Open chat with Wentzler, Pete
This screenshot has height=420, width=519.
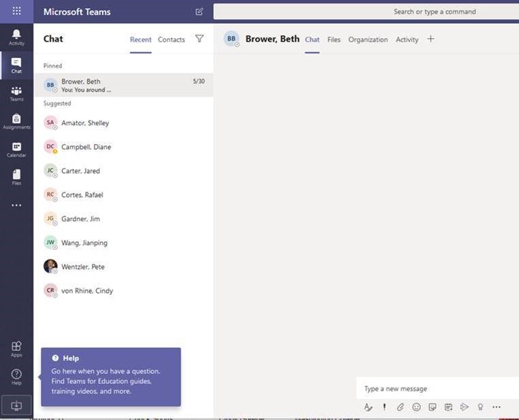124,266
